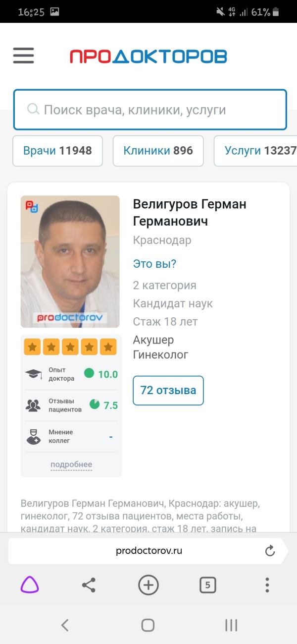Image resolution: width=297 pixels, height=644 pixels.
Task: Open doctor name Велигуров Герман Германович
Action: pyautogui.click(x=190, y=213)
